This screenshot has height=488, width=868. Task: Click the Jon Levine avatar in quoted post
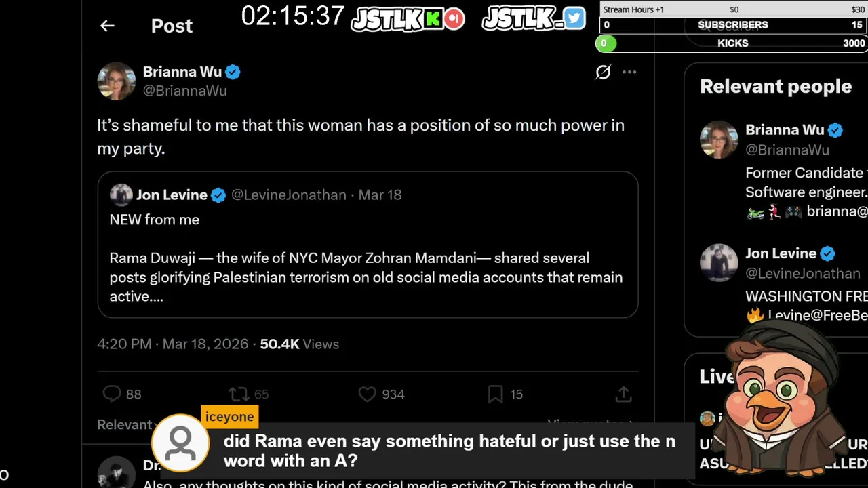pos(121,195)
